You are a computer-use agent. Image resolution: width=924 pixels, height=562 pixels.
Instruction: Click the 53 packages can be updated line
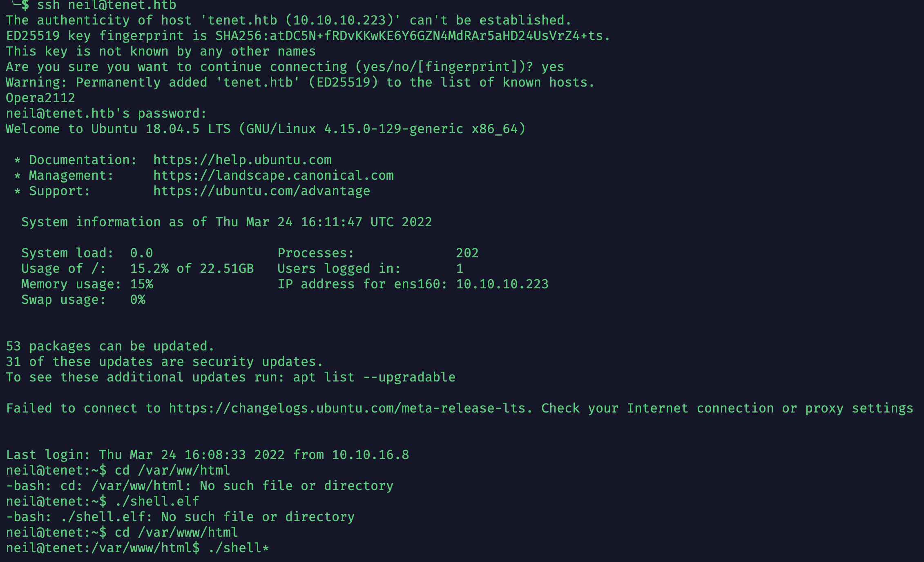coord(110,346)
